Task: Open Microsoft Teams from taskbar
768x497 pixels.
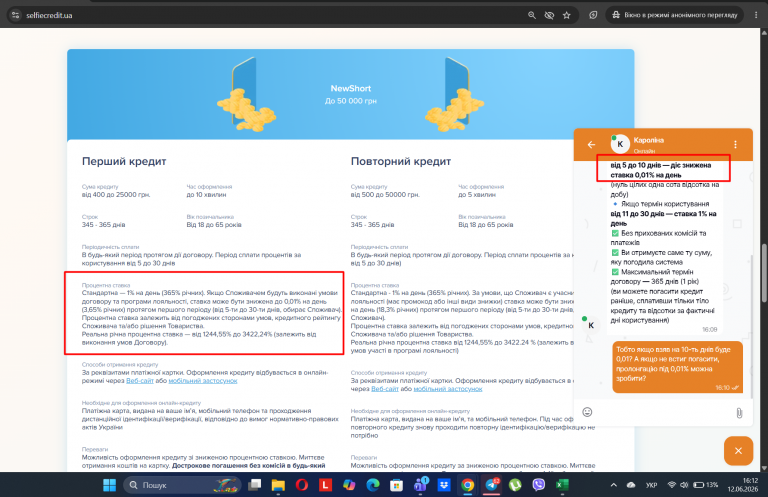Action: [420, 485]
